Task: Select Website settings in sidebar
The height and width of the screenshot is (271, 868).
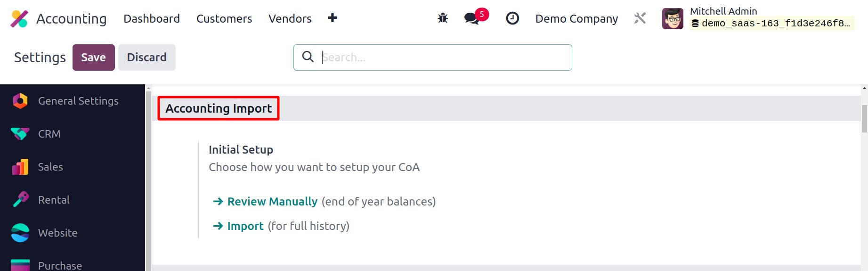Action: coord(57,233)
